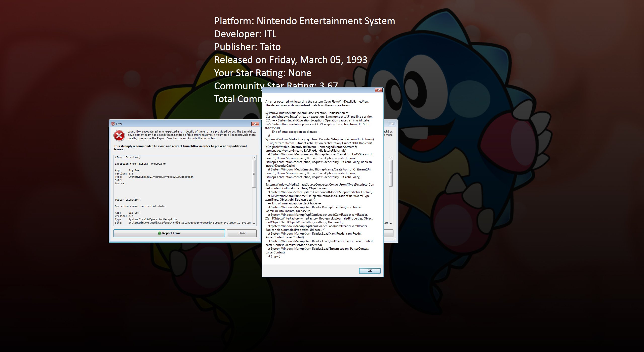Click the small error icon in Error title bar
This screenshot has height=352, width=644.
pyautogui.click(x=113, y=124)
